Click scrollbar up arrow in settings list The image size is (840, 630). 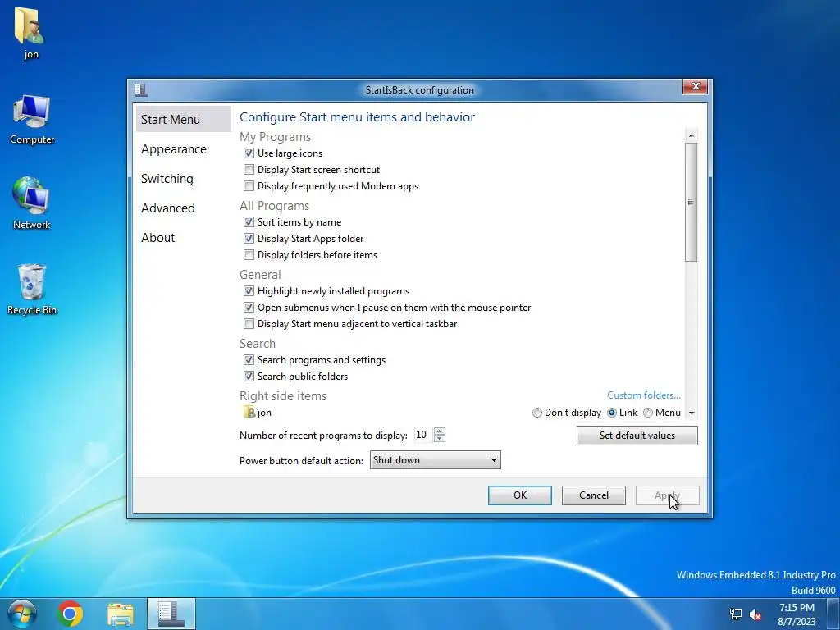[x=691, y=135]
